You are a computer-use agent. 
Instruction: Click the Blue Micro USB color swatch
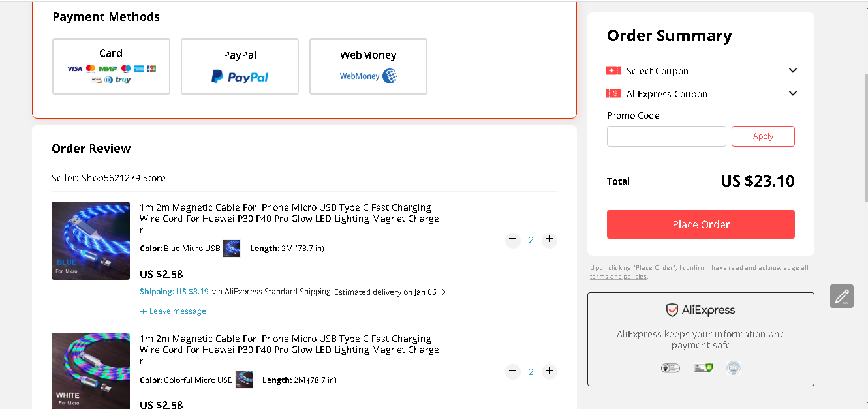[x=232, y=249]
